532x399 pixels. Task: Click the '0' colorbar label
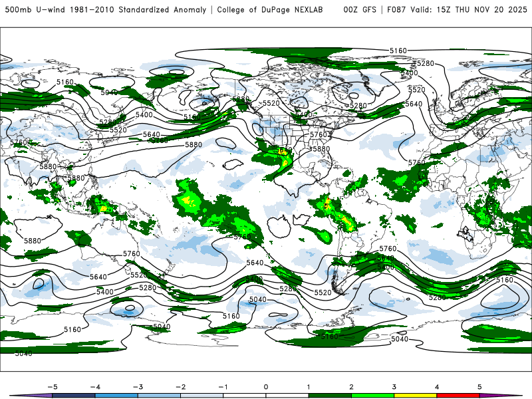266,387
